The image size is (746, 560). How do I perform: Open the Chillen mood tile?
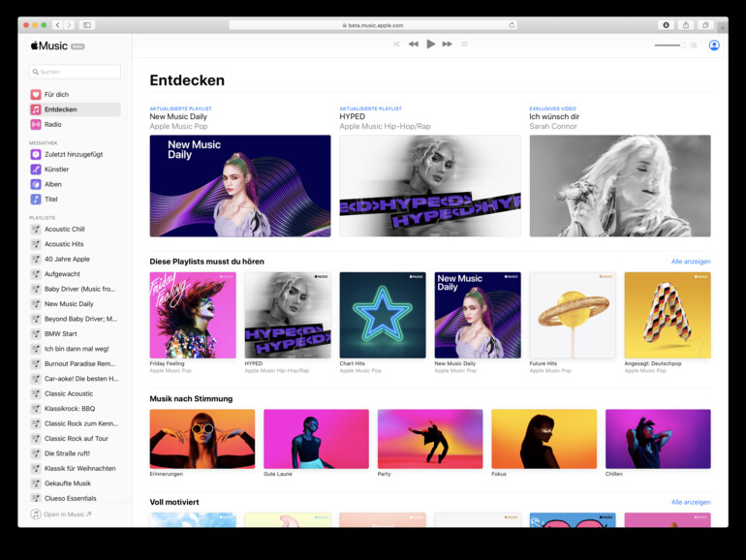[658, 439]
